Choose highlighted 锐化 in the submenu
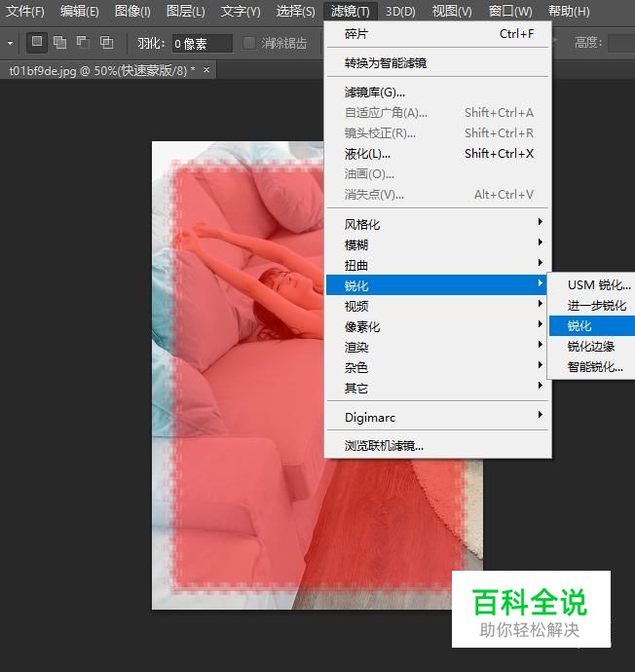This screenshot has height=672, width=635. [592, 325]
